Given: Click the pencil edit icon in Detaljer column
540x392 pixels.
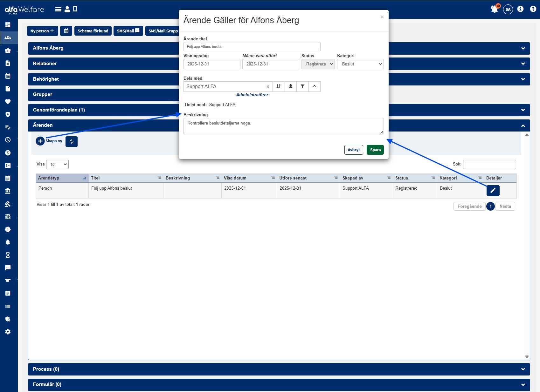Looking at the screenshot, I should (x=493, y=191).
